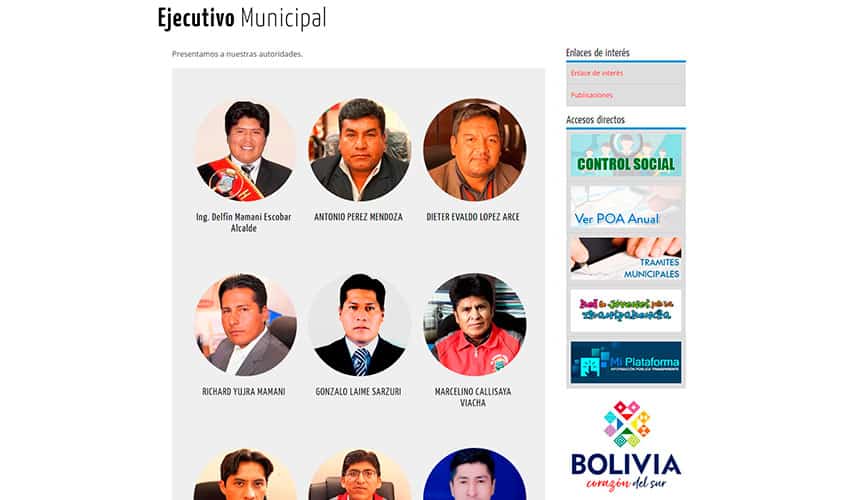Open the Ver POA Anual banner

[626, 207]
